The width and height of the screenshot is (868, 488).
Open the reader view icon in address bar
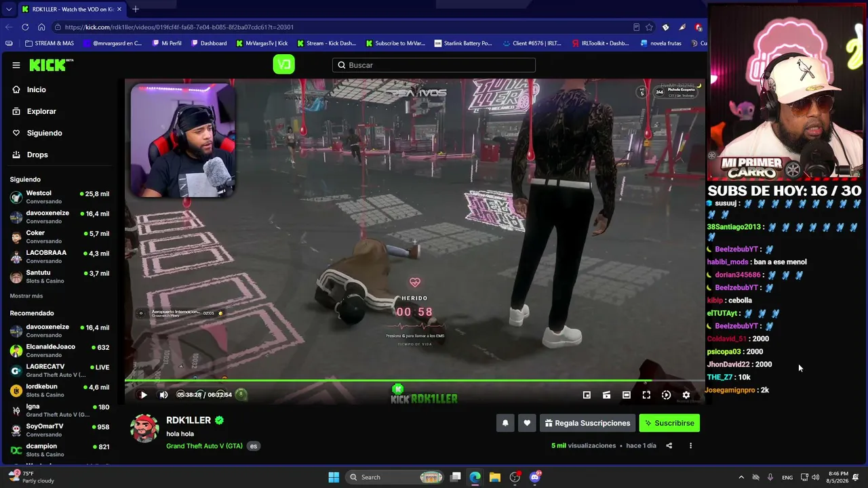[x=636, y=27]
